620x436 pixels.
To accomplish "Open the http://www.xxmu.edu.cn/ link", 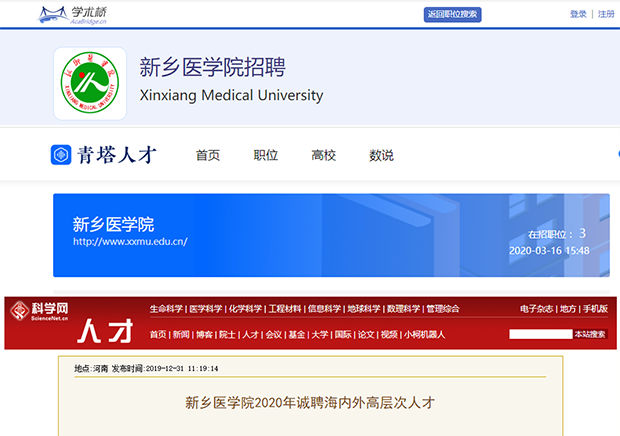I will [x=130, y=242].
